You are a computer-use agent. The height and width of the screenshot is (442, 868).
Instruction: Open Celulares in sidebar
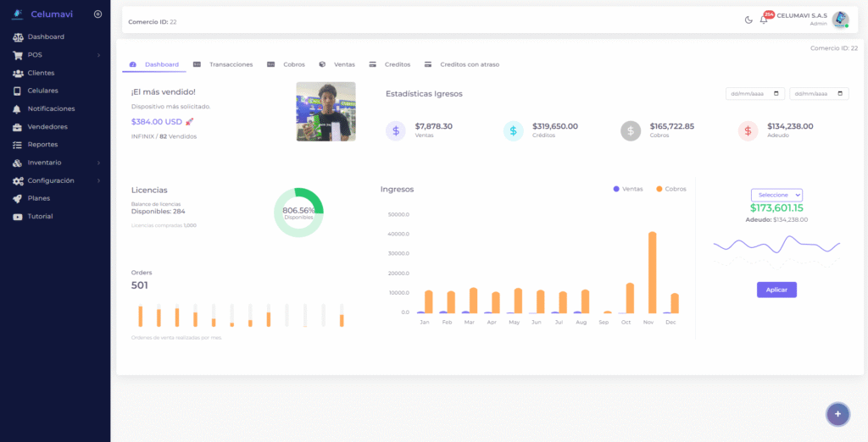tap(42, 91)
